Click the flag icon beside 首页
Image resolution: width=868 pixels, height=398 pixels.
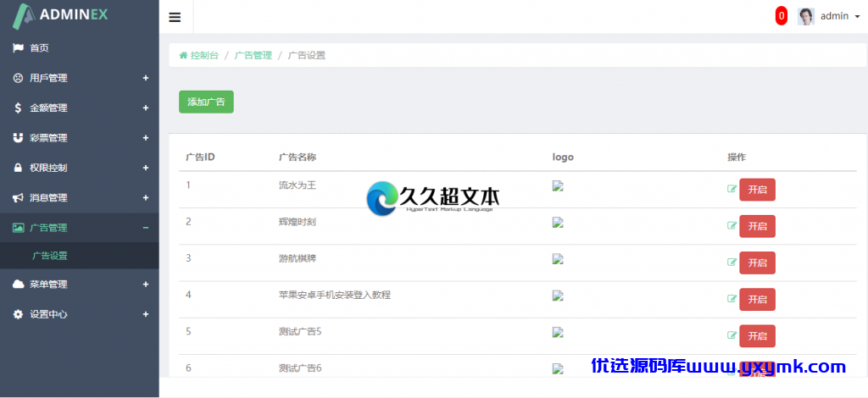point(18,48)
